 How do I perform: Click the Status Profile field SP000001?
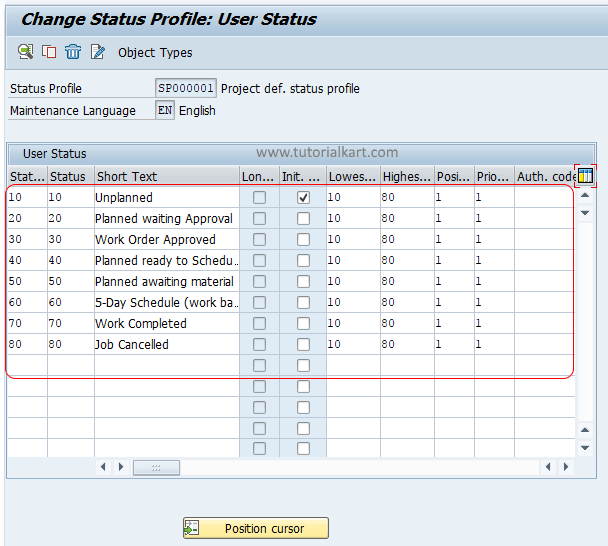pyautogui.click(x=186, y=88)
